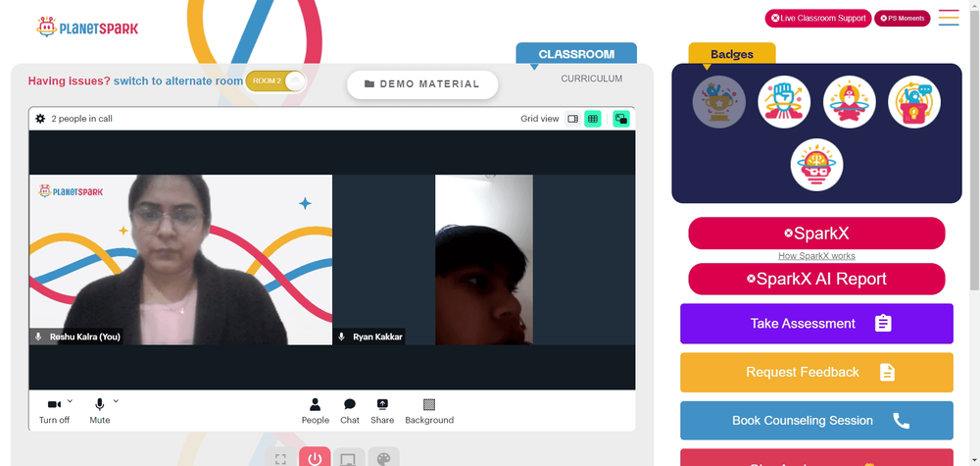Click Book Counseling Session button
Screen dimensions: 980x466
[x=817, y=421]
